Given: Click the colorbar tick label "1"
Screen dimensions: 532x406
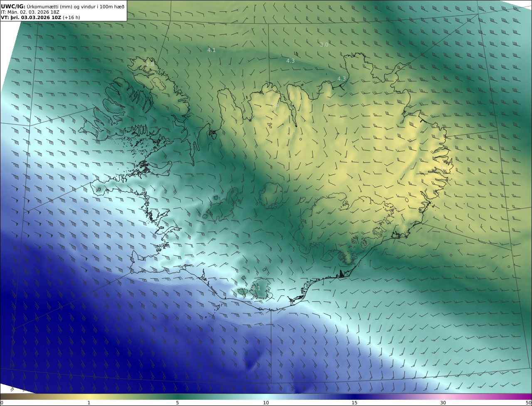Looking at the screenshot, I should [89, 403].
